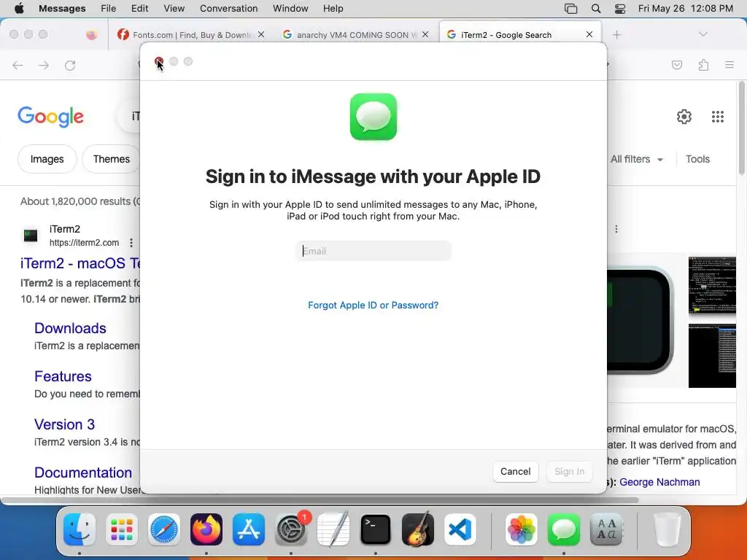The height and width of the screenshot is (560, 747).
Task: Open Font Book from the dock
Action: tap(606, 529)
